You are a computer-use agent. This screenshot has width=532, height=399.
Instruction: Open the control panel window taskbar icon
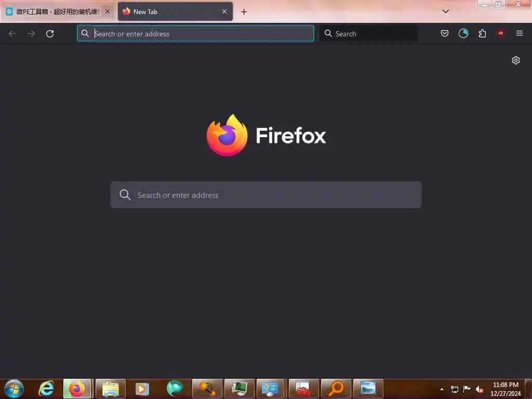click(x=270, y=389)
